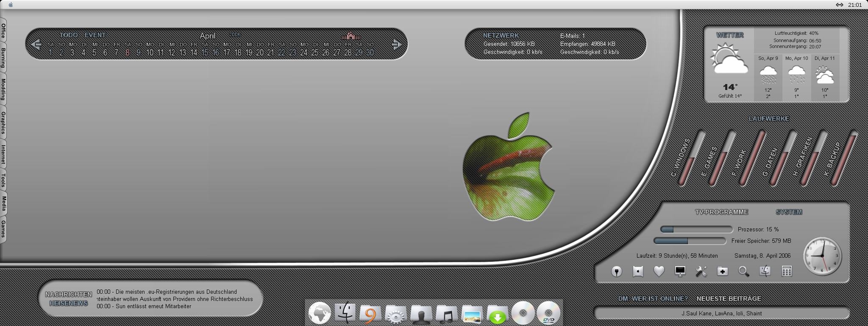Open the Office side tab
The image size is (868, 326).
click(3, 31)
